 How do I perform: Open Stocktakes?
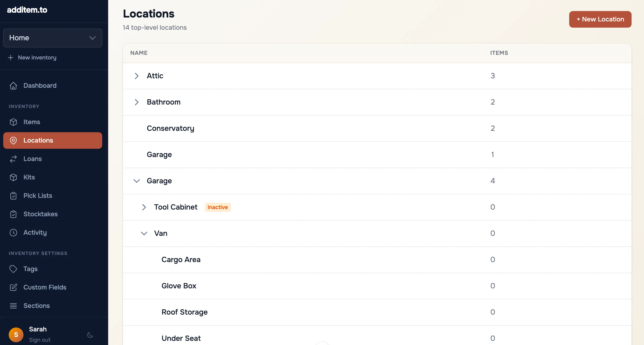pyautogui.click(x=53, y=214)
